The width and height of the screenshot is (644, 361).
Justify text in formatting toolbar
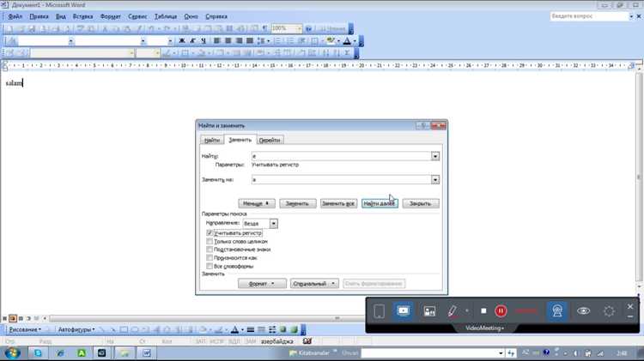(249, 40)
